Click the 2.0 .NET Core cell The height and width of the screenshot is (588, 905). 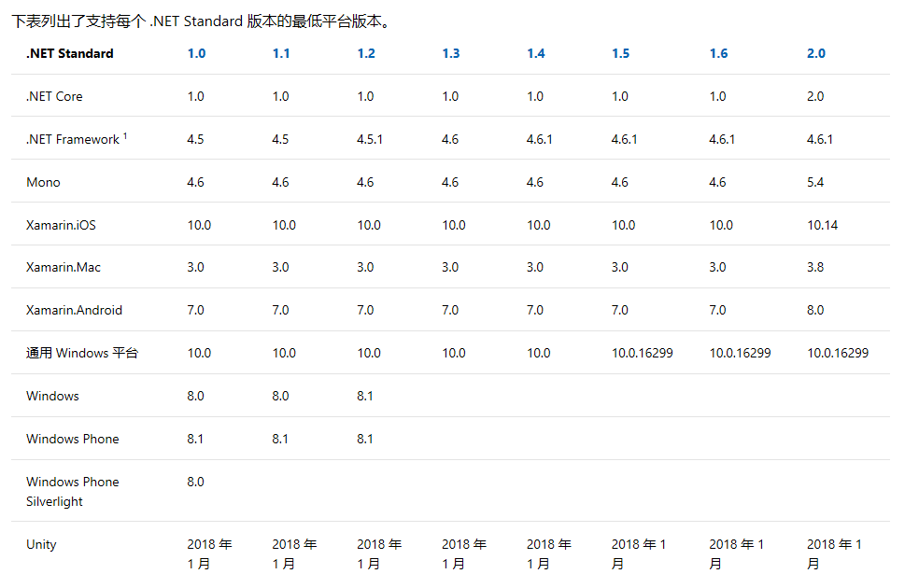click(x=815, y=96)
